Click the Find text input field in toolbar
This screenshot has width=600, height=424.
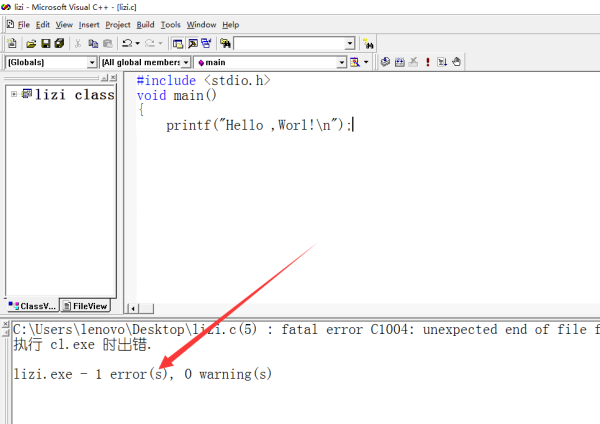coord(290,44)
